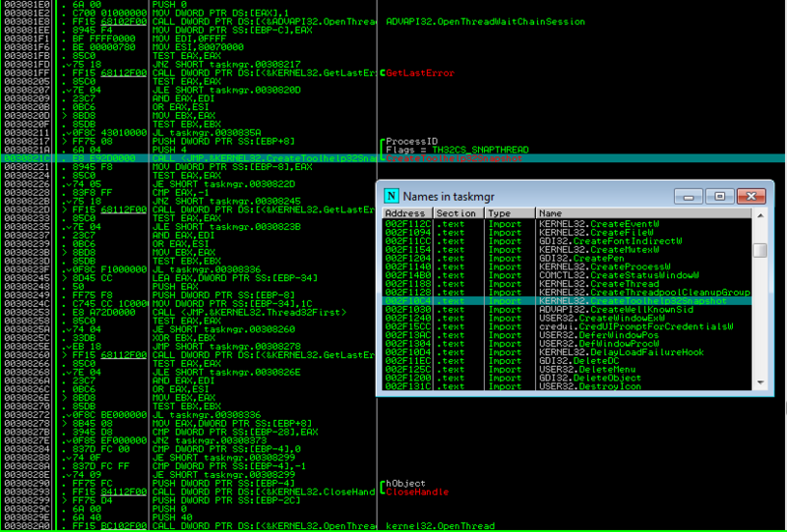
Task: Select the GDI32.DeleteObject name row
Action: (x=567, y=378)
